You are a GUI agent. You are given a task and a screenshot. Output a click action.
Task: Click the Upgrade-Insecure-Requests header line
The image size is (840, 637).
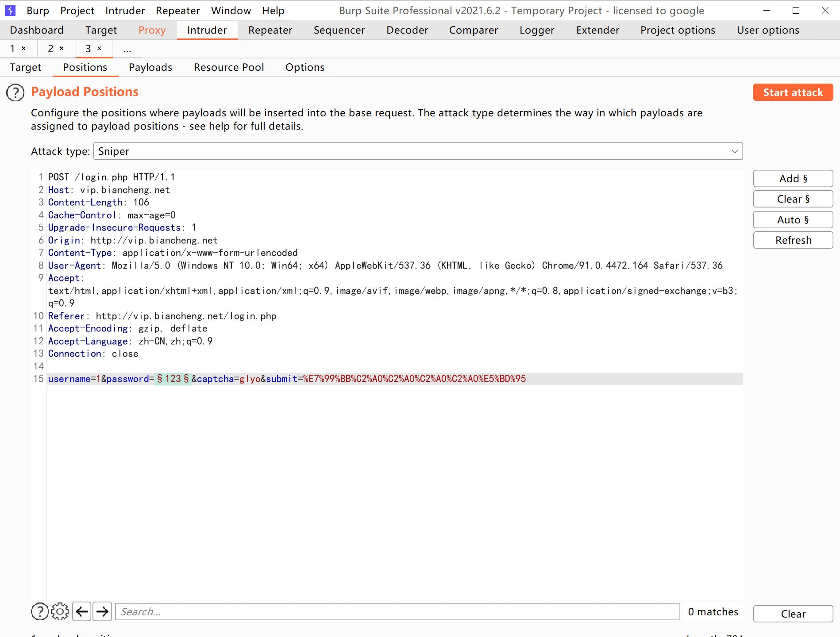(122, 227)
